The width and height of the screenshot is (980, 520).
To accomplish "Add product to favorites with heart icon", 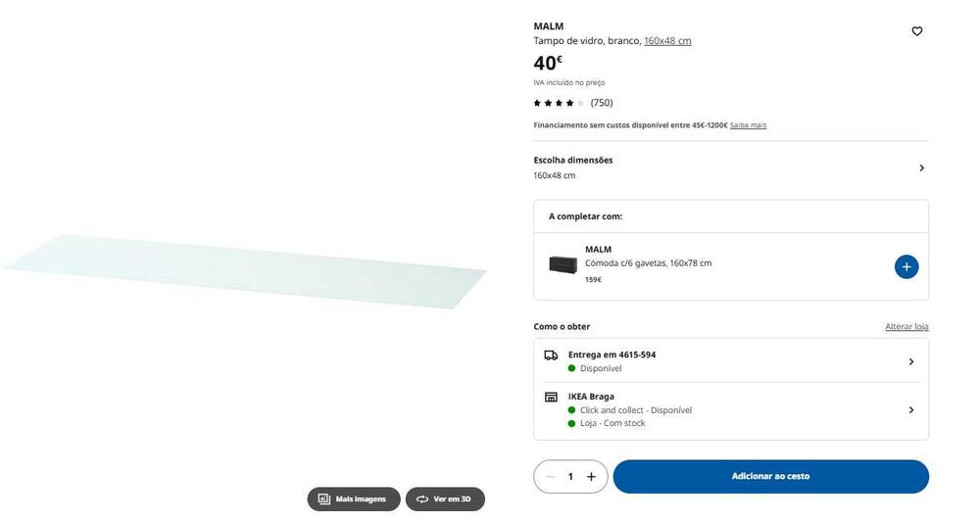I will pyautogui.click(x=917, y=31).
